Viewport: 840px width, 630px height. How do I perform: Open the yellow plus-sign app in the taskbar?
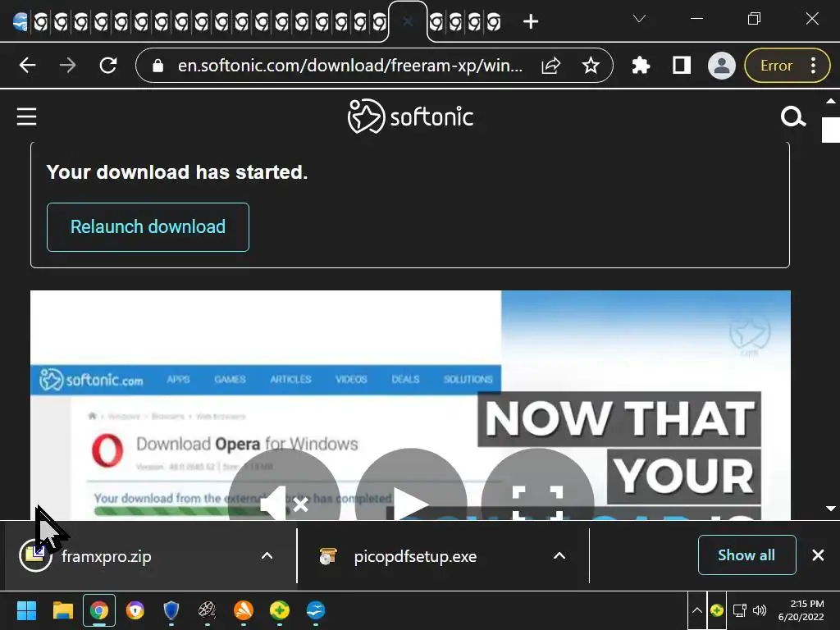(x=279, y=610)
